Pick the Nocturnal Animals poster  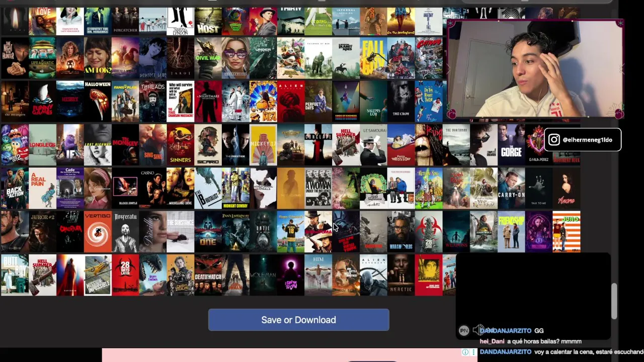(x=263, y=188)
